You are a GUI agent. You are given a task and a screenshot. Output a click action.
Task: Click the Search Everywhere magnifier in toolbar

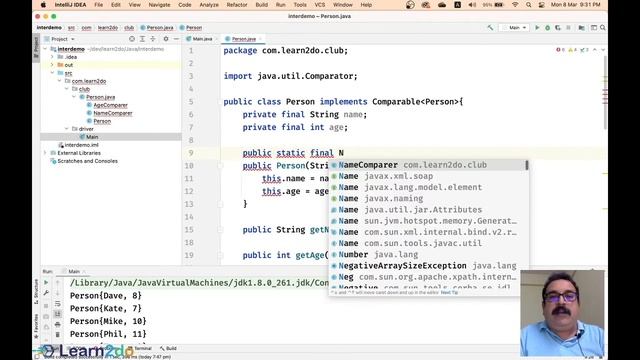coord(603,28)
